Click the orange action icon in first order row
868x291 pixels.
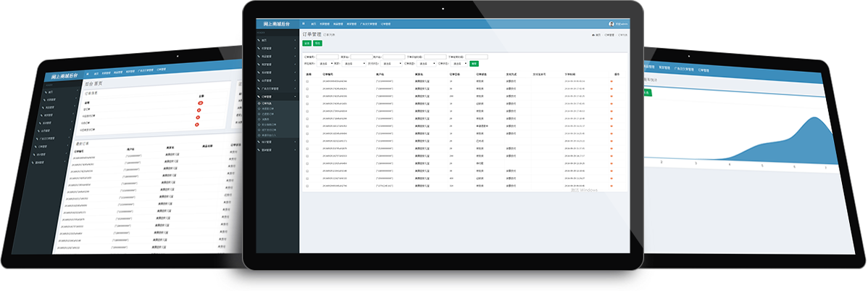tap(612, 81)
